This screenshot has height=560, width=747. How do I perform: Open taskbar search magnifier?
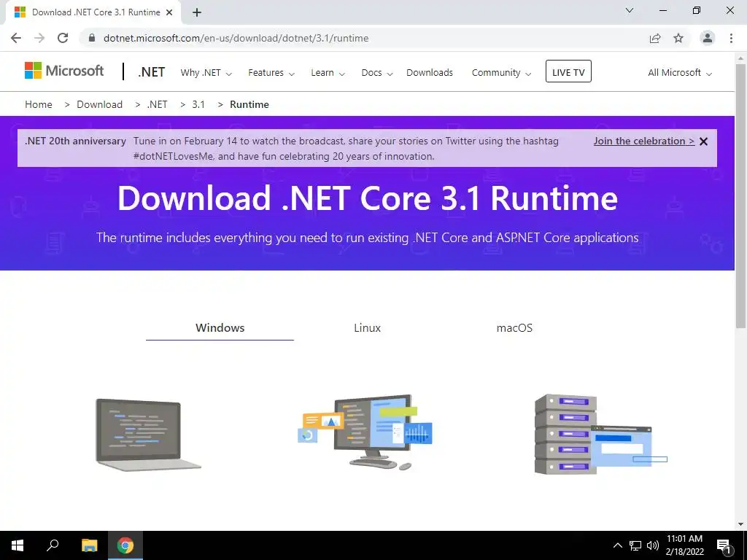pyautogui.click(x=53, y=545)
